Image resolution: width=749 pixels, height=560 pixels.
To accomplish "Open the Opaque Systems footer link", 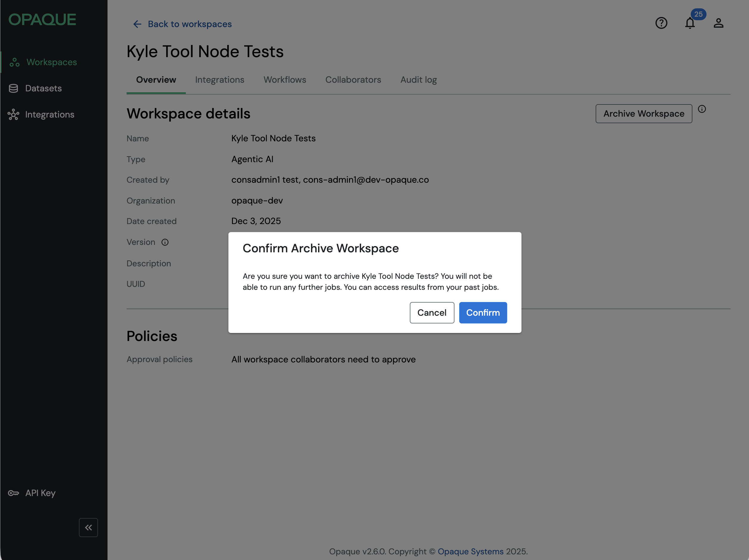I will (470, 551).
